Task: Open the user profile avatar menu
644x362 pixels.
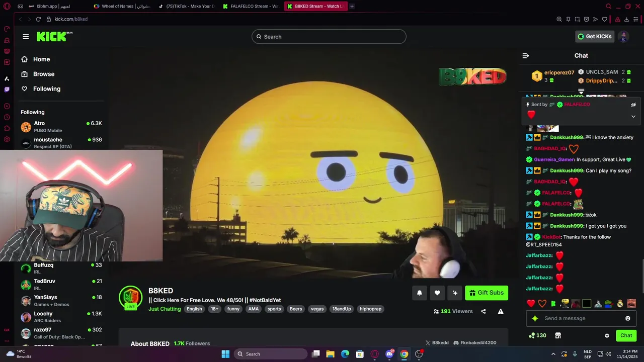Action: [x=623, y=36]
